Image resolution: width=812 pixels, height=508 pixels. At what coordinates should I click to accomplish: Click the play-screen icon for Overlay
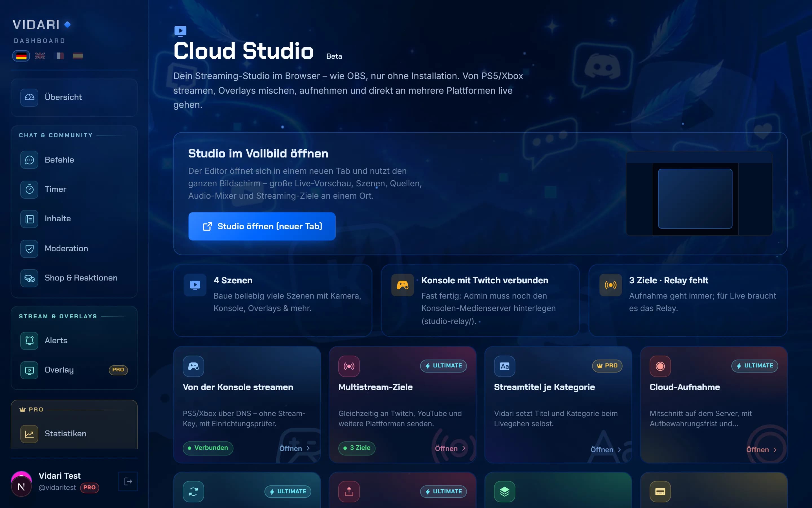[29, 370]
